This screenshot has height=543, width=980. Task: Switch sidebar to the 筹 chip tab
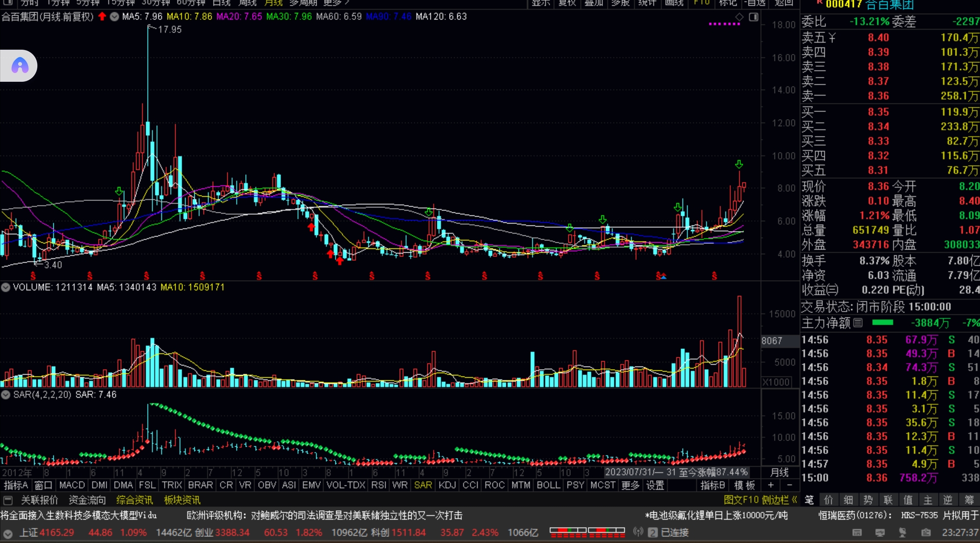click(x=969, y=500)
